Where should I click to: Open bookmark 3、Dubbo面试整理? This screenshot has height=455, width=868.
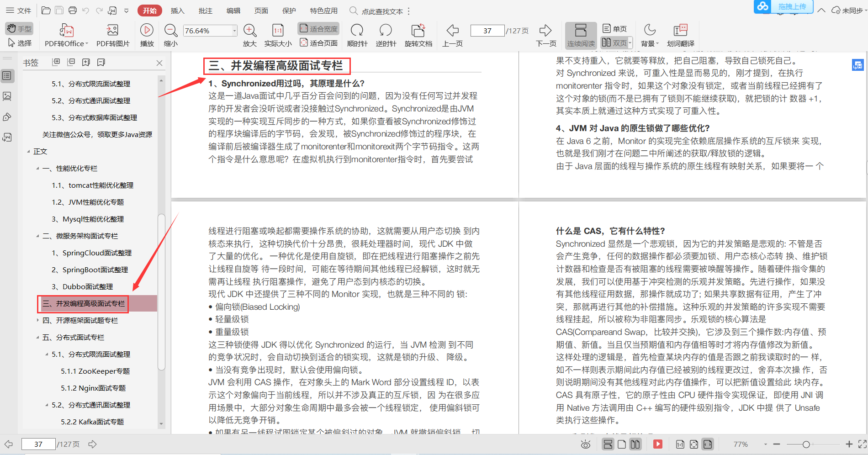tap(82, 286)
